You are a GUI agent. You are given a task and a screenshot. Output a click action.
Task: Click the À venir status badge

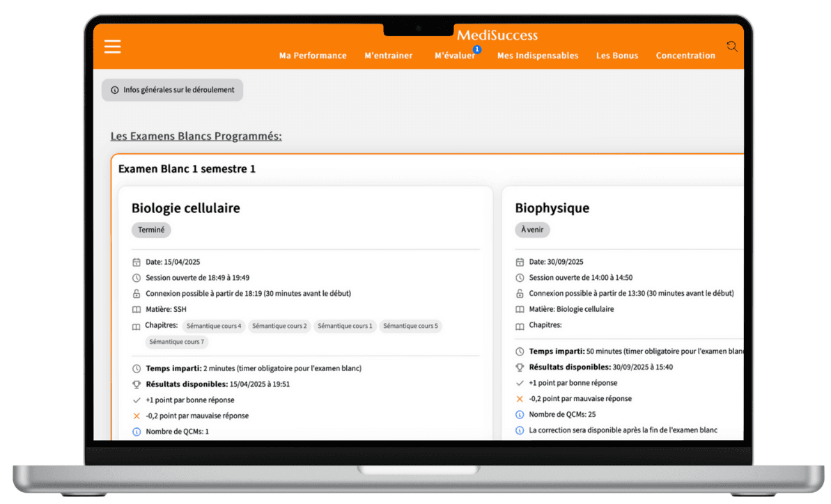[x=532, y=230]
